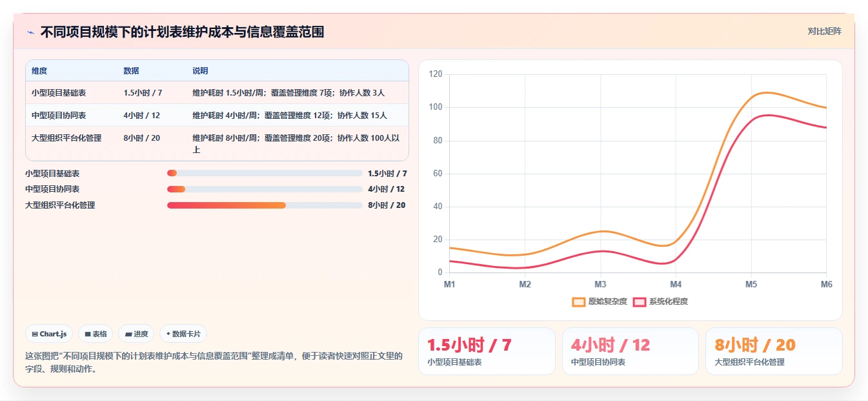Click the 120 y-axis label
Viewport: 868px width, 401px height.
point(436,74)
